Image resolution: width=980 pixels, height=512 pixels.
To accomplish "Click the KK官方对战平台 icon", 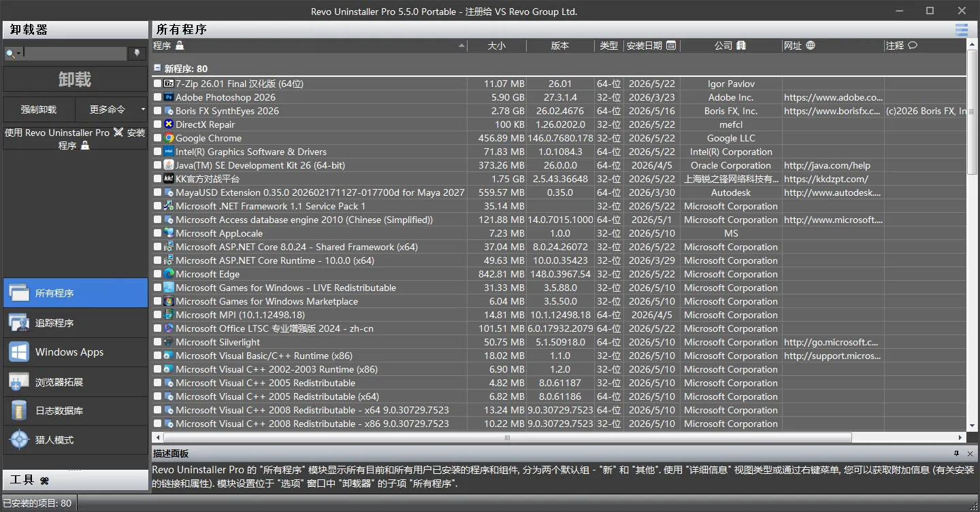I will 169,179.
